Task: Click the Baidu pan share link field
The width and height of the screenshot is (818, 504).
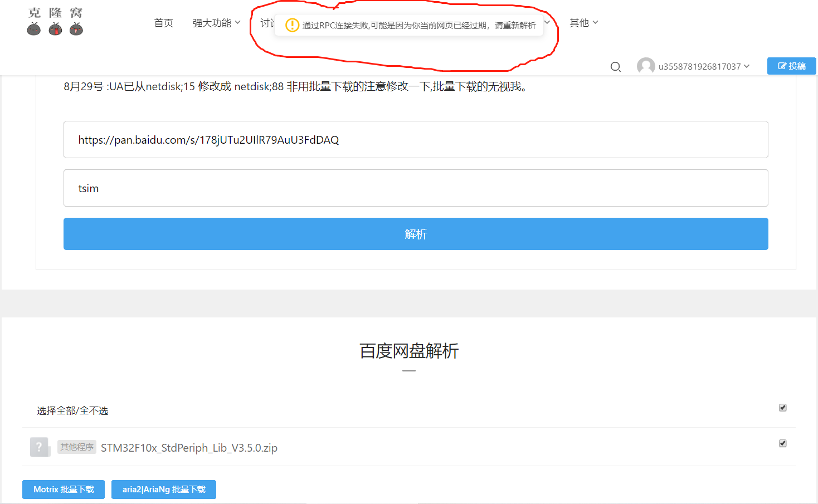Action: pyautogui.click(x=416, y=139)
